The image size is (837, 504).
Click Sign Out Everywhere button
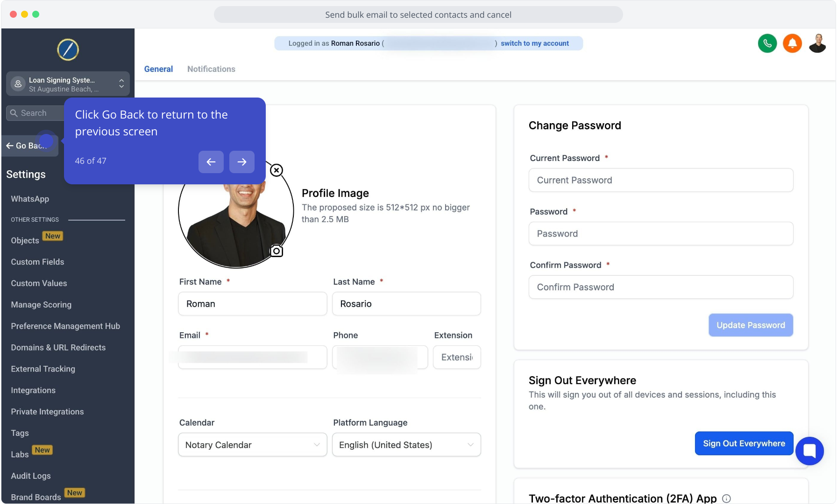tap(744, 443)
